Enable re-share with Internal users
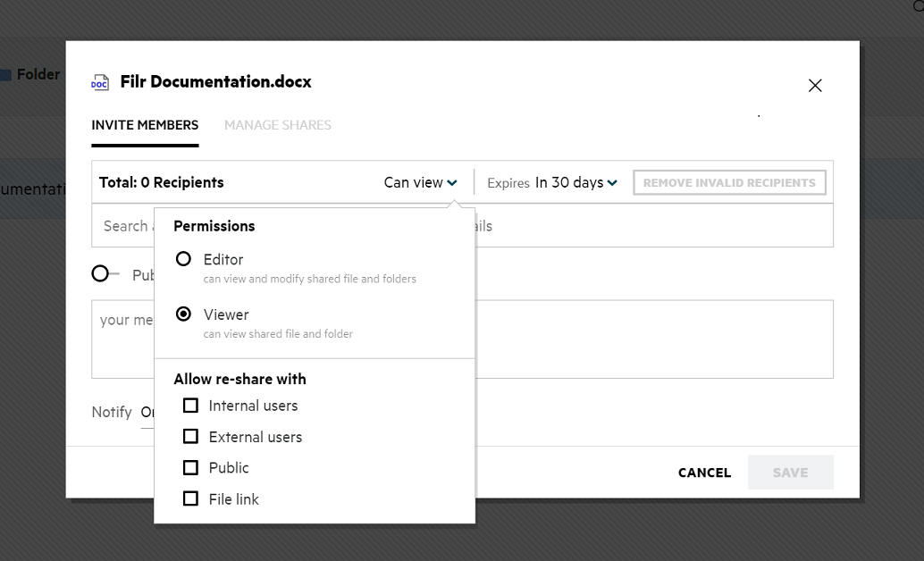Image resolution: width=924 pixels, height=561 pixels. coord(190,406)
